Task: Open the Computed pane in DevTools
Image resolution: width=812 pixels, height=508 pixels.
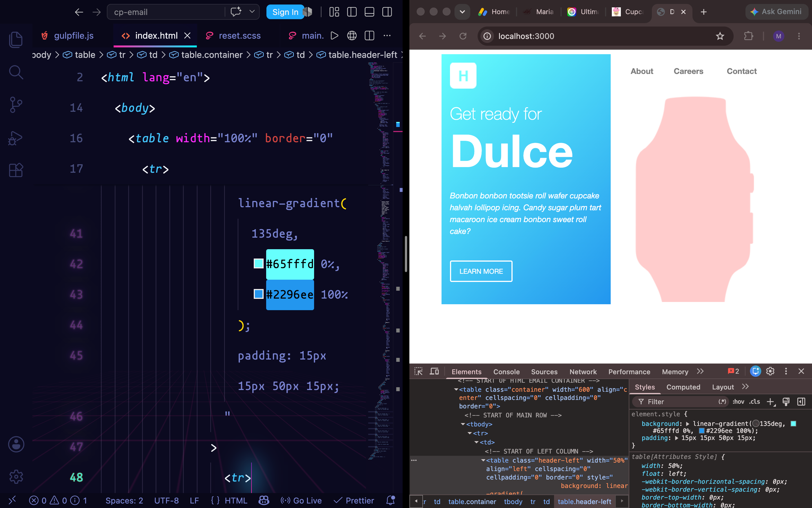Action: tap(683, 387)
